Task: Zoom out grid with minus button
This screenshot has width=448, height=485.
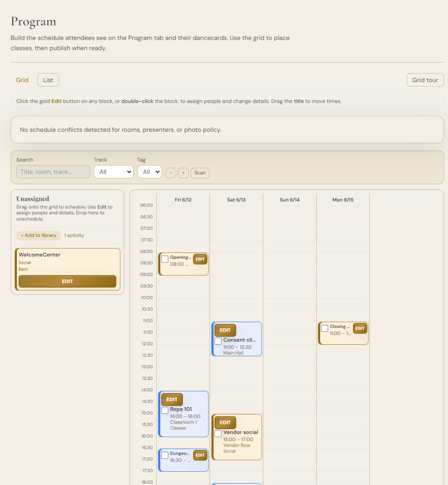Action: (171, 172)
